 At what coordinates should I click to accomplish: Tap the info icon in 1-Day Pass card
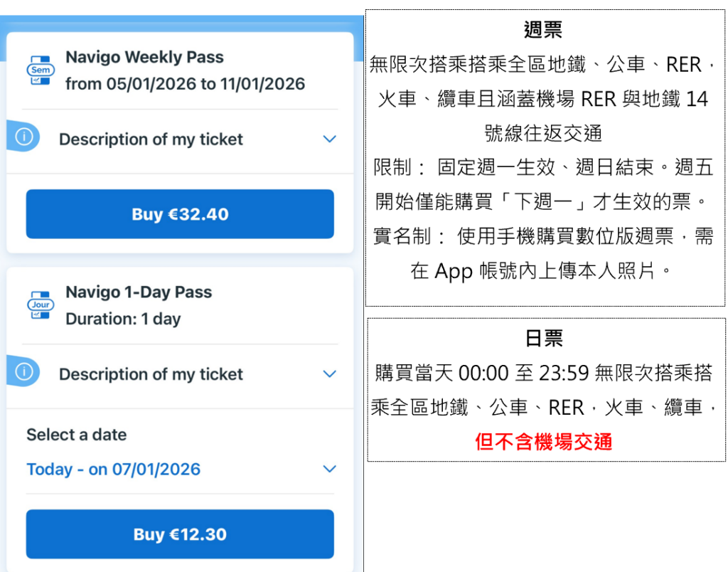coord(24,373)
